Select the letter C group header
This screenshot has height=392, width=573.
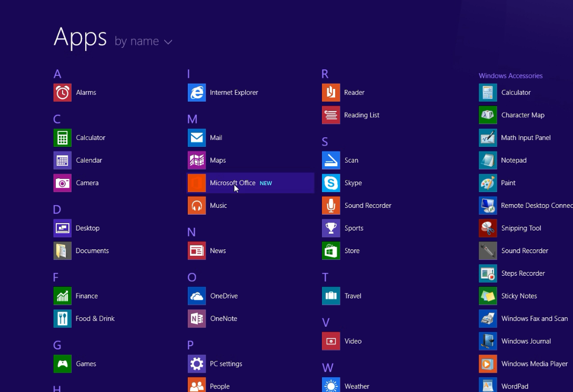(57, 119)
